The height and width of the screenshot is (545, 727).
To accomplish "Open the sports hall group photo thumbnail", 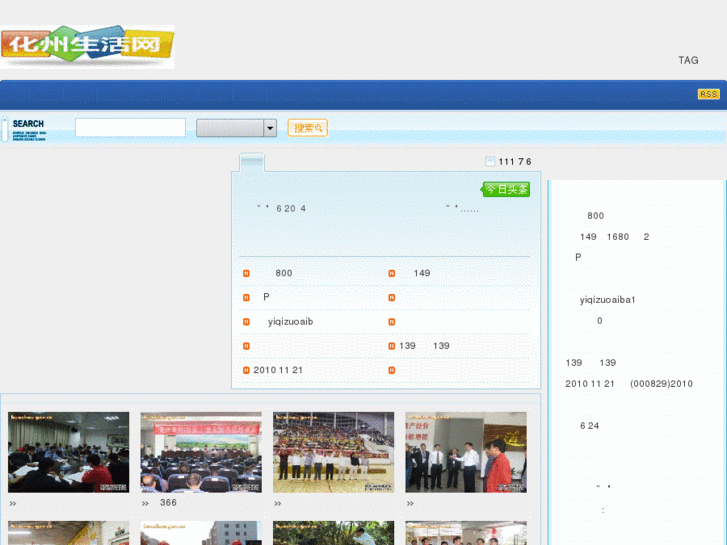I will [333, 452].
